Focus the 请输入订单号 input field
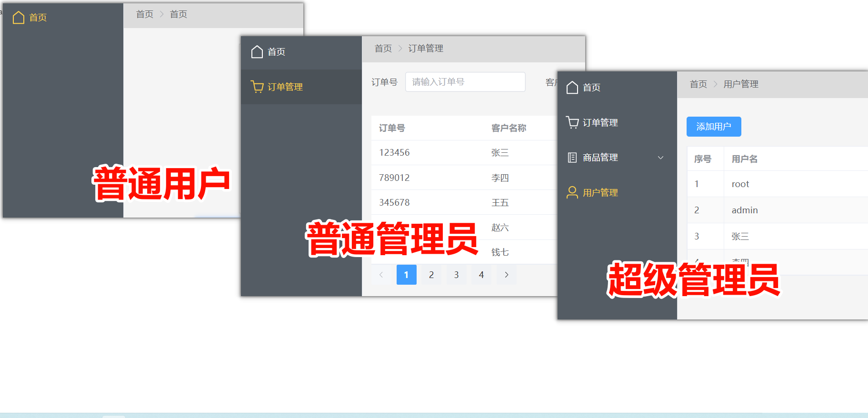This screenshot has width=868, height=418. pyautogui.click(x=465, y=82)
